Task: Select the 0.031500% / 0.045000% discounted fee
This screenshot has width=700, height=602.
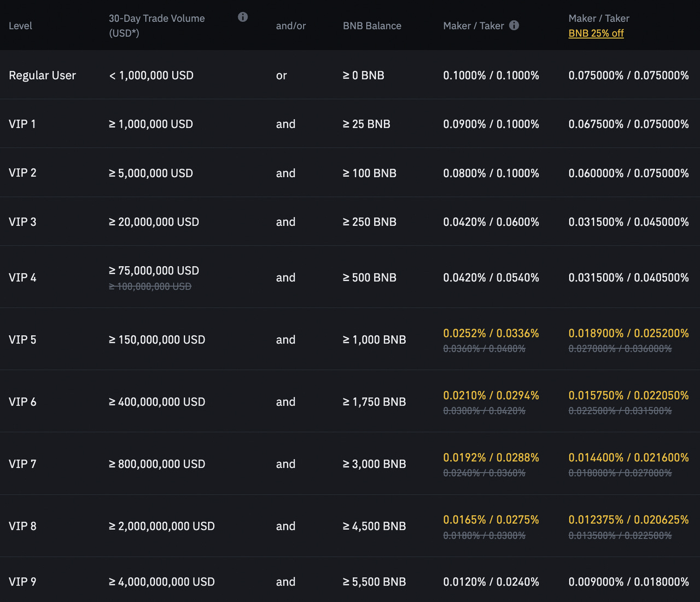Action: (x=629, y=222)
